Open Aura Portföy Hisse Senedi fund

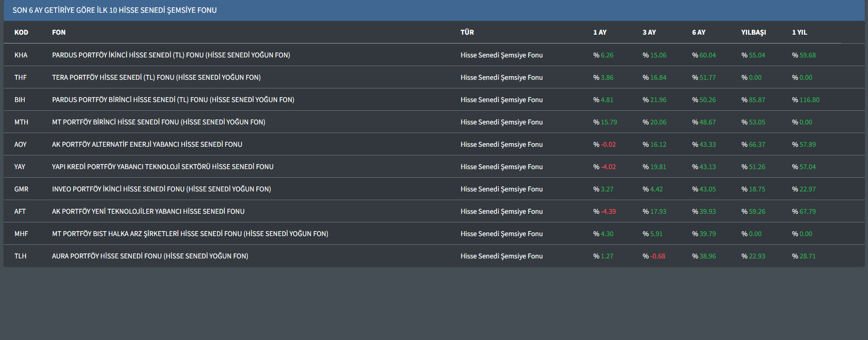(150, 256)
